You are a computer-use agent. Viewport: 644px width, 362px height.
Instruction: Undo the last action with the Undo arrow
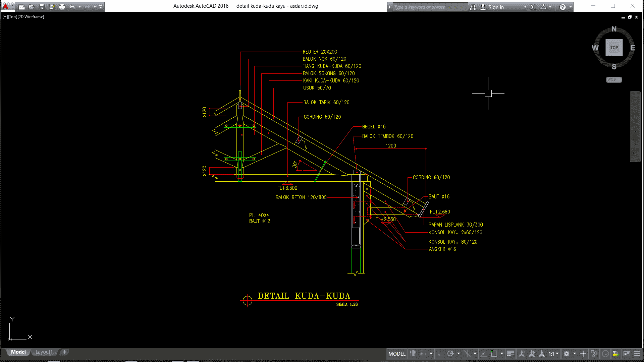coord(72,7)
